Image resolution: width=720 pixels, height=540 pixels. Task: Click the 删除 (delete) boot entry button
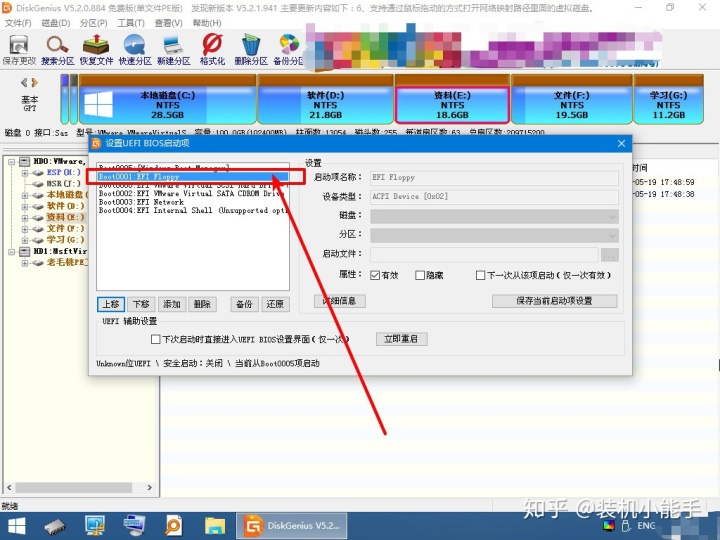pyautogui.click(x=202, y=304)
